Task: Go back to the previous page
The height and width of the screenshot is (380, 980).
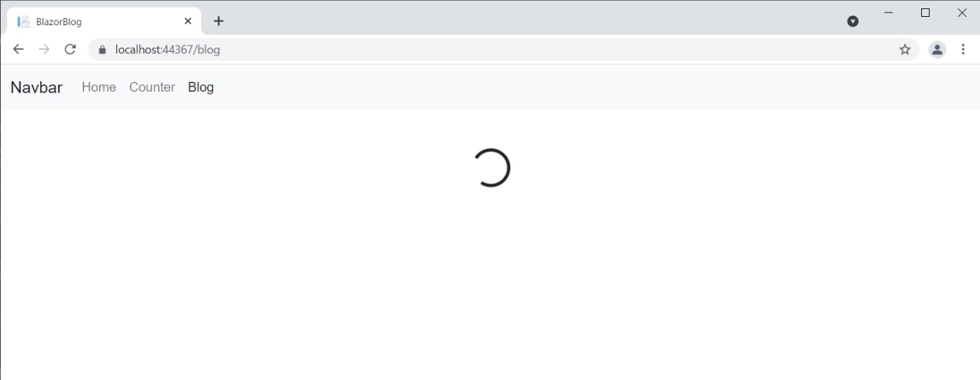Action: (x=19, y=49)
